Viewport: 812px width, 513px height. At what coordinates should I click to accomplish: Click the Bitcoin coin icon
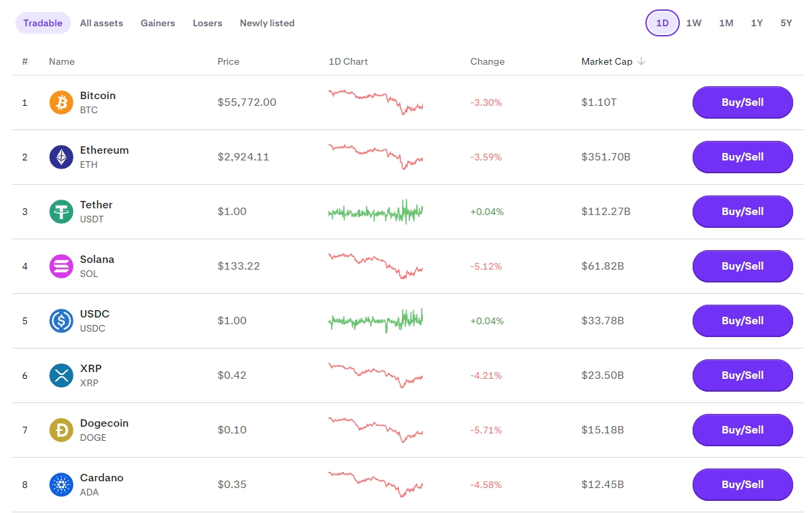[61, 102]
